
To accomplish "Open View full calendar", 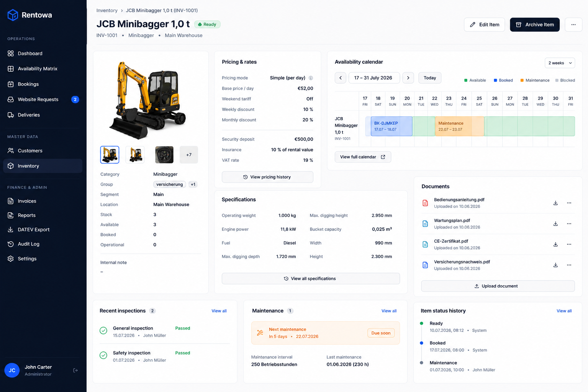I will (363, 157).
